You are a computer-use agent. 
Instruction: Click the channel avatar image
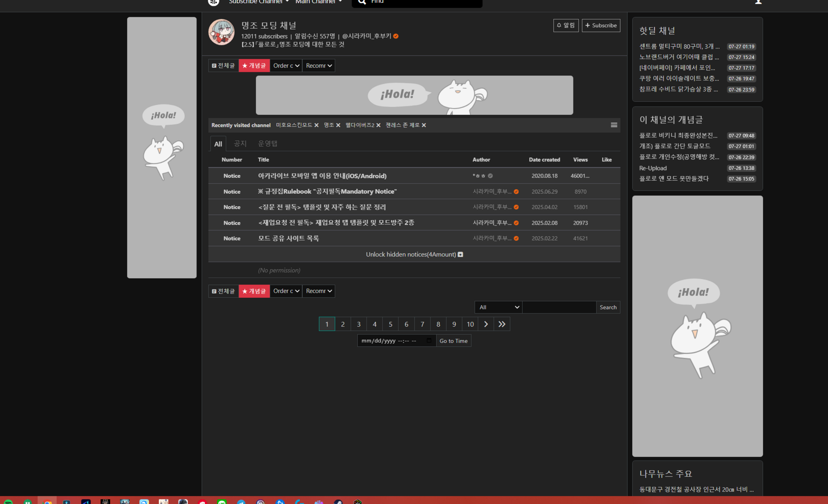[x=221, y=32]
